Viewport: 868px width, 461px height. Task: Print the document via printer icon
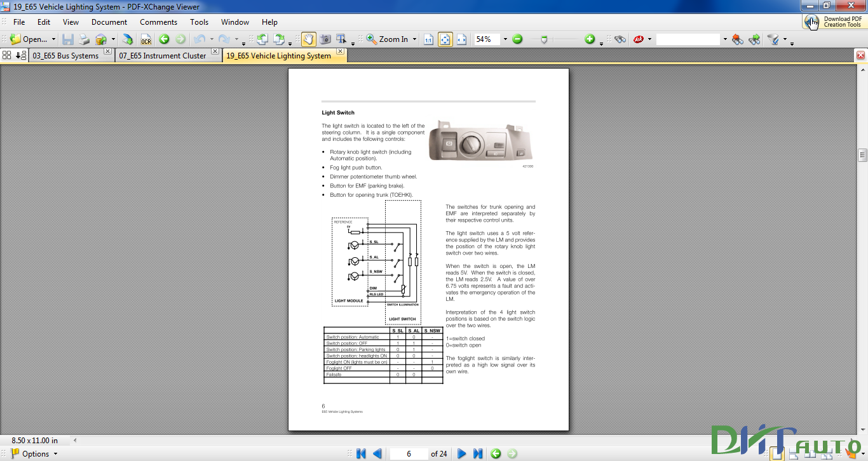(84, 39)
